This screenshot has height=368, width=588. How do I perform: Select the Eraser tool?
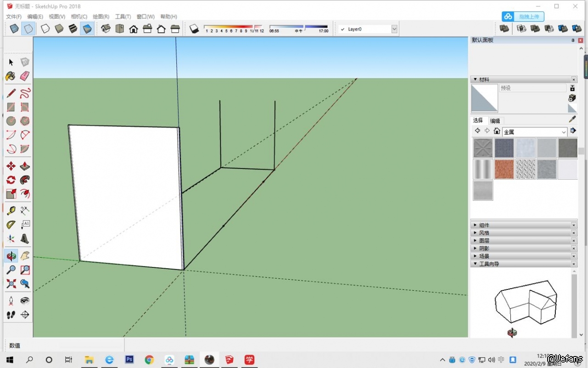click(25, 76)
